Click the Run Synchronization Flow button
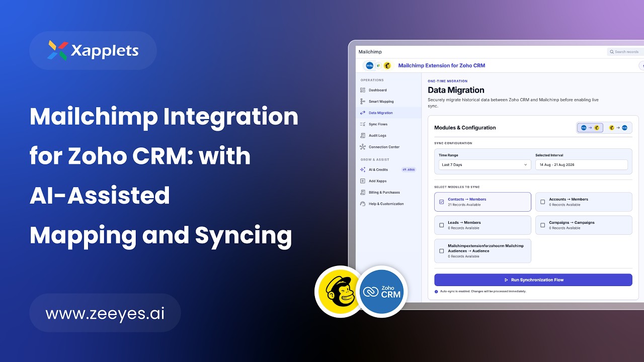The image size is (644, 362). tap(533, 280)
